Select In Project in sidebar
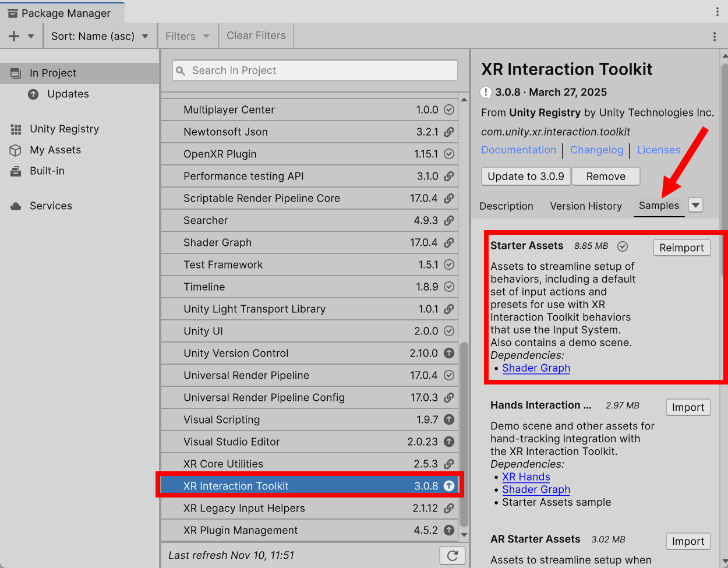Viewport: 728px width, 568px height. (x=79, y=73)
